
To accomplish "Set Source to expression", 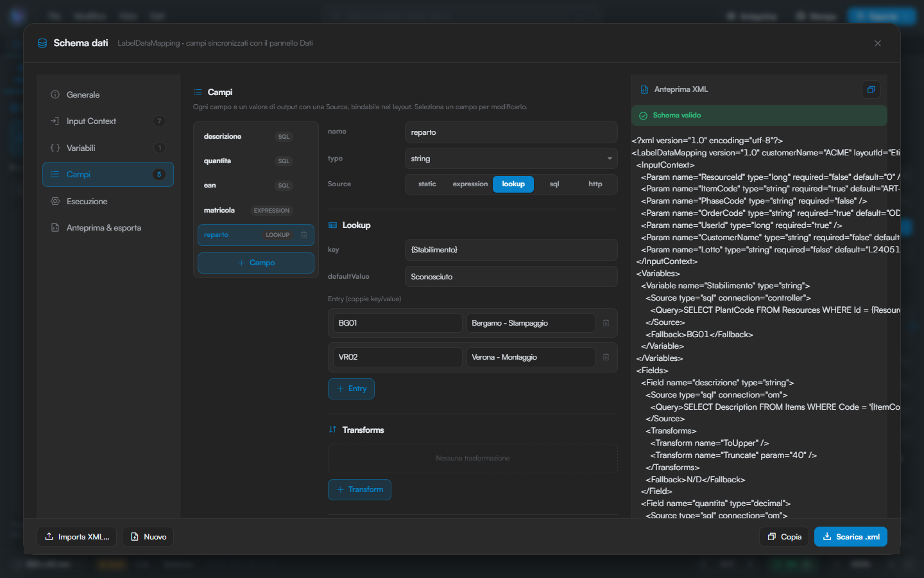I will click(470, 184).
